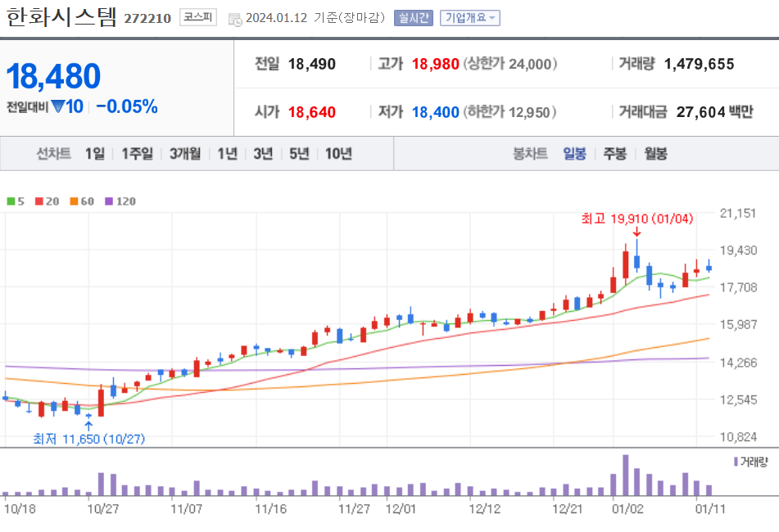Switch to the 일봉 daily candle chart
The image size is (779, 532).
click(574, 154)
